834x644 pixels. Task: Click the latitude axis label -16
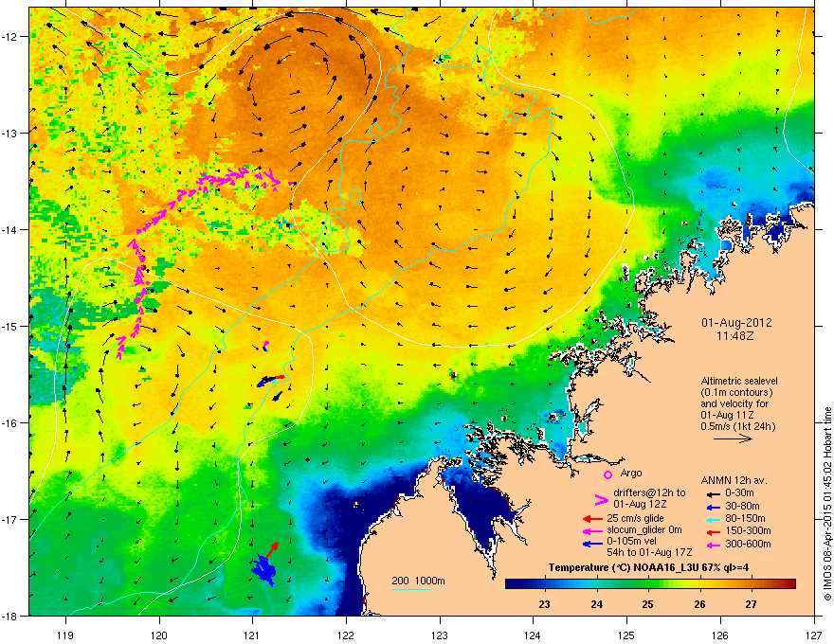pos(10,423)
